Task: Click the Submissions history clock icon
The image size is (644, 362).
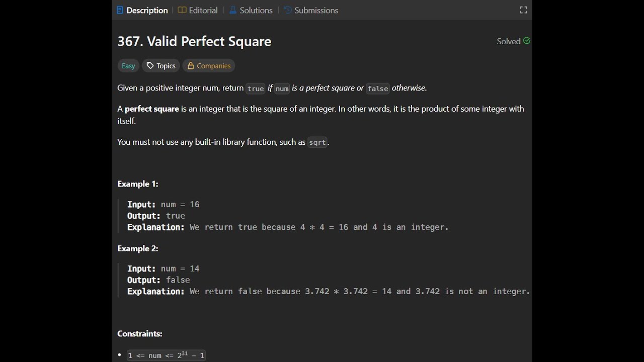Action: 288,10
